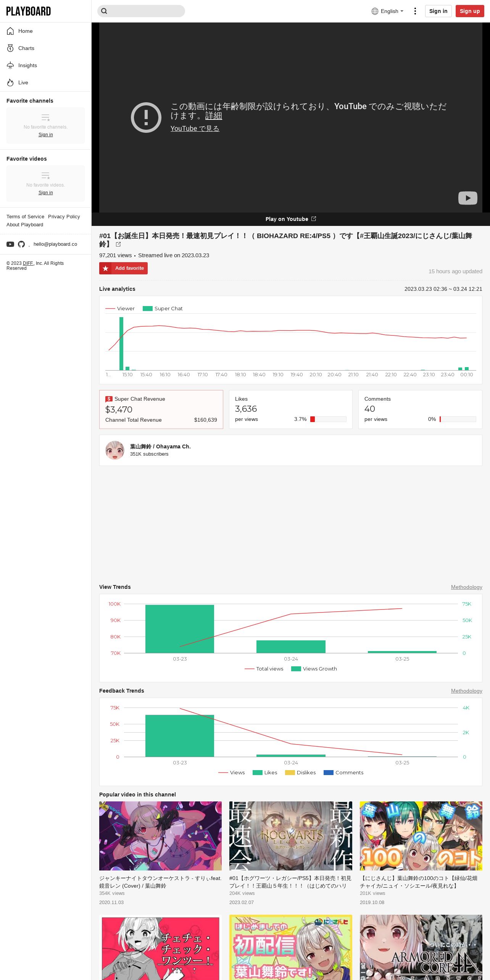Click the Insights icon
This screenshot has width=490, height=980.
coord(10,65)
